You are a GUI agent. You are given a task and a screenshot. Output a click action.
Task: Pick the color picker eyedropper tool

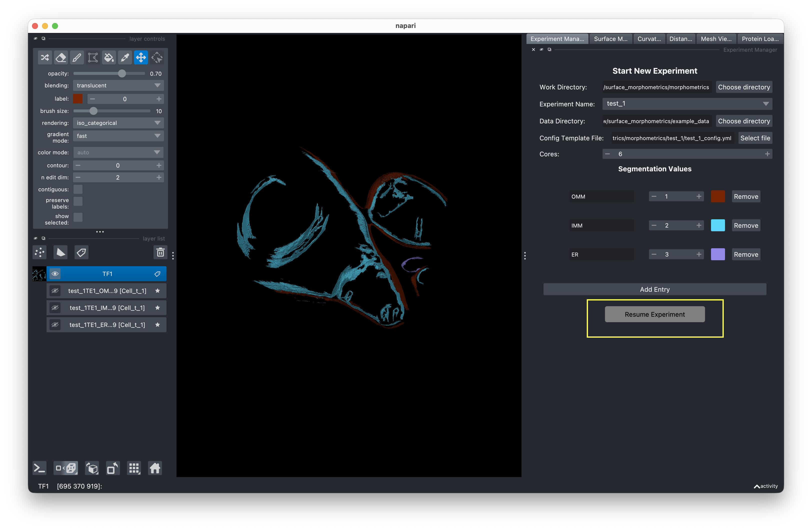125,58
